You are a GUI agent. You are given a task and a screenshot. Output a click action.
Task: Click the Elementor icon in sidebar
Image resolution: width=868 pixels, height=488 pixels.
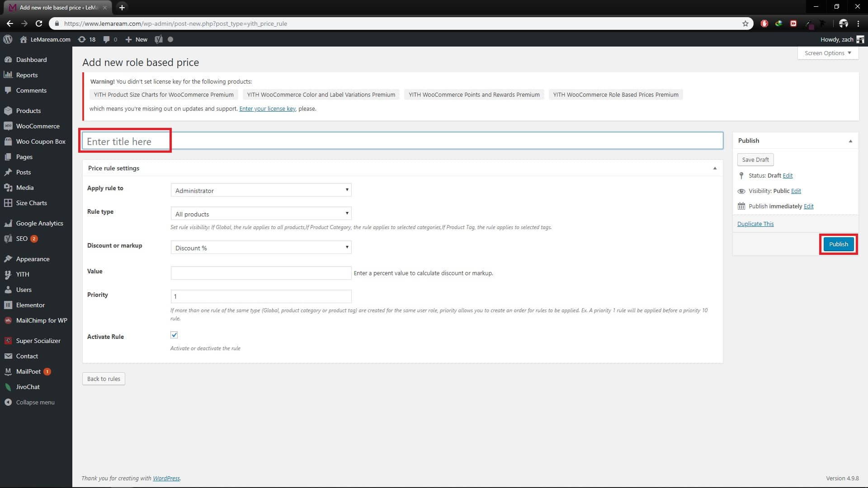8,305
